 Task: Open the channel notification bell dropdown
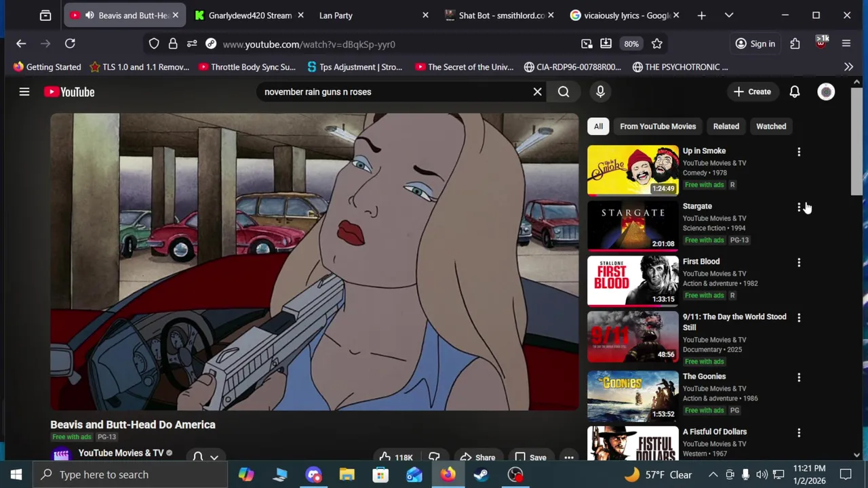pos(205,457)
